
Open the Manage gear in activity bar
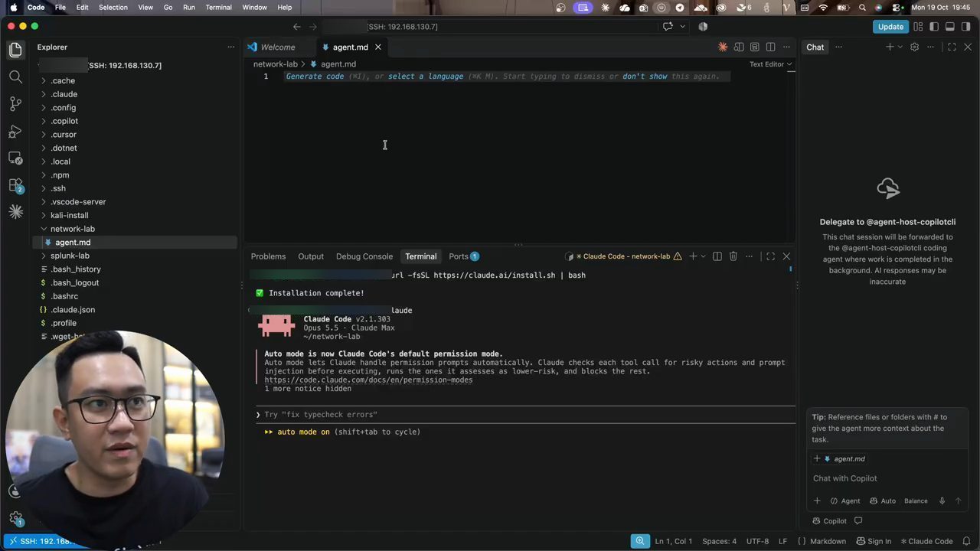tap(15, 519)
